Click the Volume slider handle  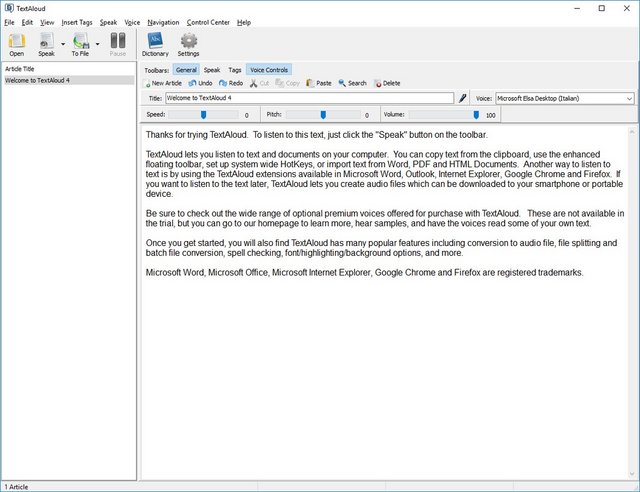pos(476,115)
